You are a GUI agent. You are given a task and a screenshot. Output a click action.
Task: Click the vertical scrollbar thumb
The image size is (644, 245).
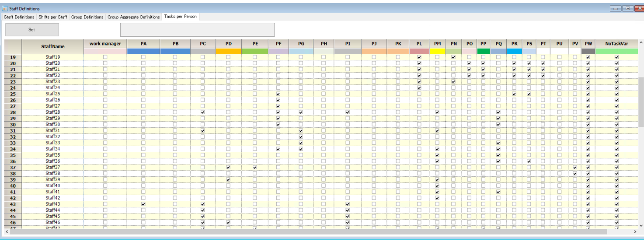click(x=641, y=101)
